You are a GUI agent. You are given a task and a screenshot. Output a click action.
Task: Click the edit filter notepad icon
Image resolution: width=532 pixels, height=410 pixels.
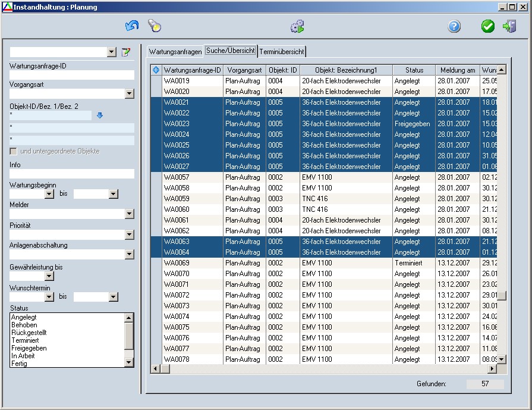click(x=125, y=52)
